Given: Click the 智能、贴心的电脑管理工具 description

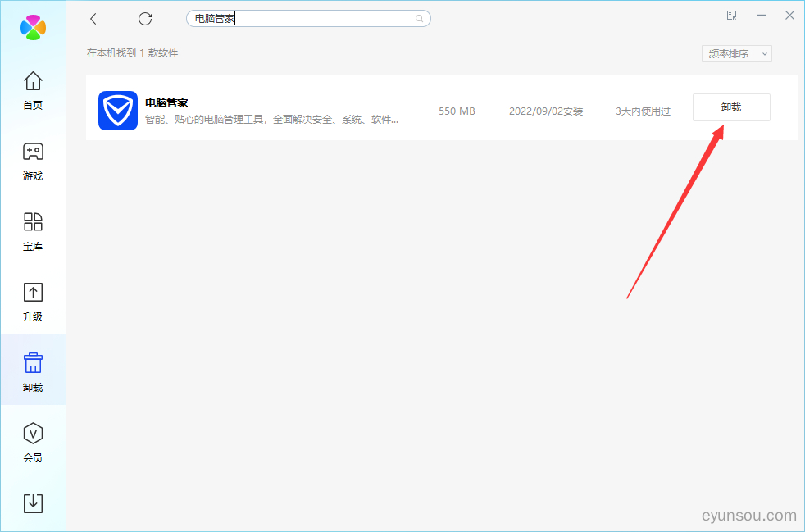Looking at the screenshot, I should point(271,120).
